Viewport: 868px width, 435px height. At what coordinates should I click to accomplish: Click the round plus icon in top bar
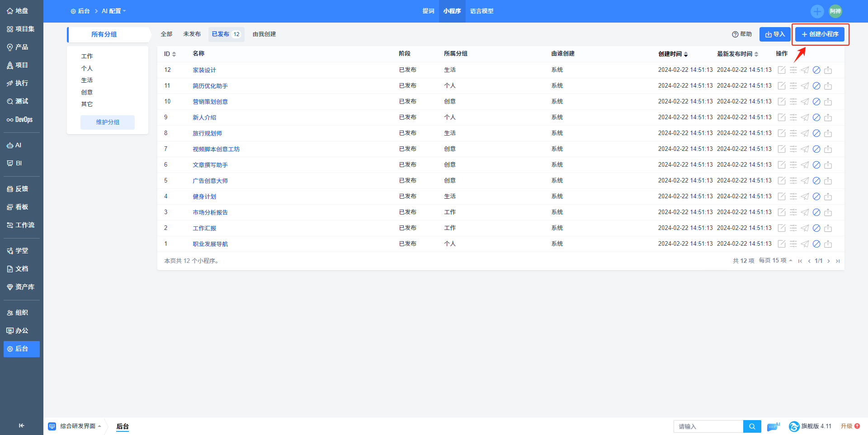tap(817, 11)
